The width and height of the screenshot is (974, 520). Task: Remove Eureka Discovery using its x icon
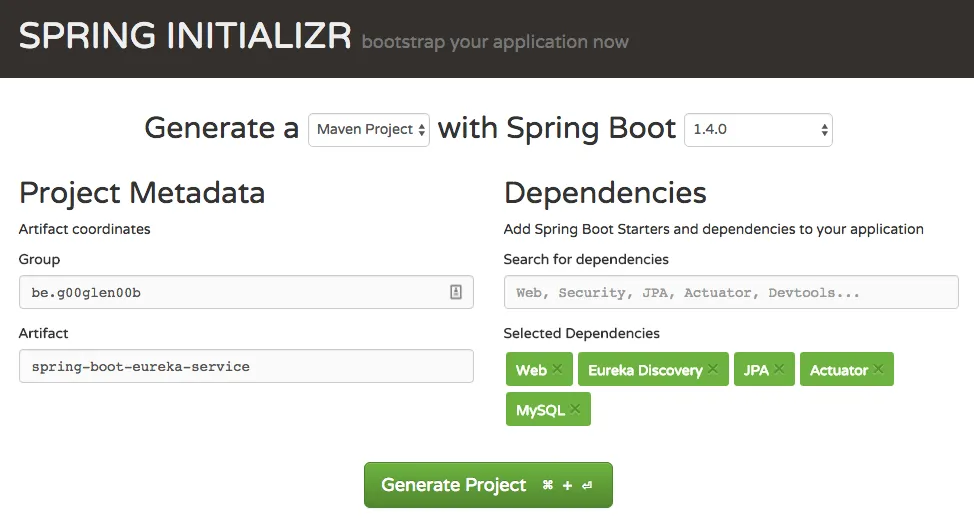tap(713, 370)
